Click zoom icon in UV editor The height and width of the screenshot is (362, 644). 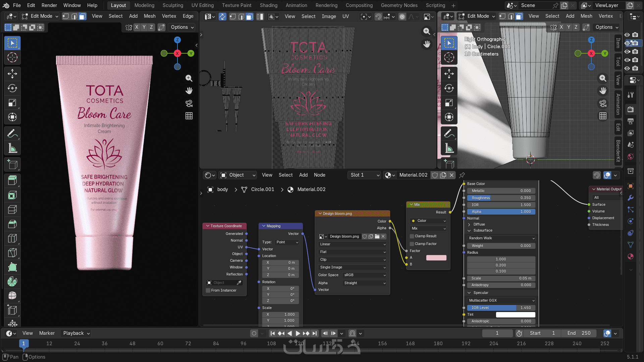(427, 31)
